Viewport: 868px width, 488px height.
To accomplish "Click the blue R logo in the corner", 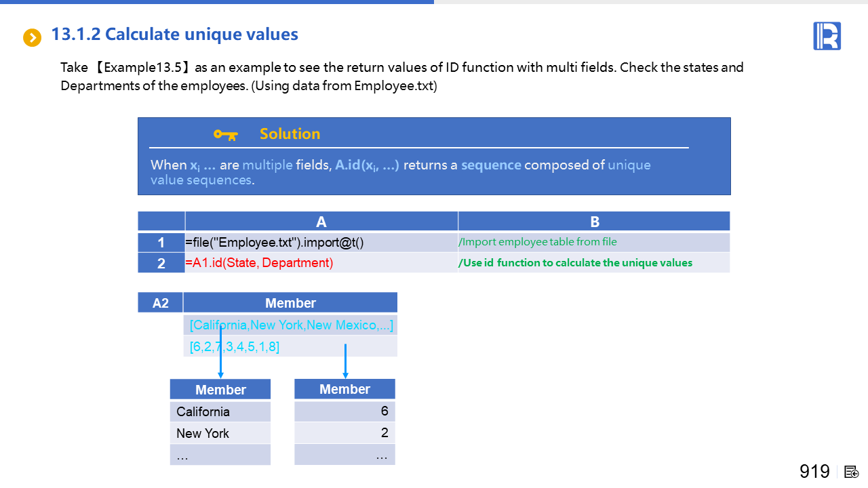I will (x=827, y=36).
